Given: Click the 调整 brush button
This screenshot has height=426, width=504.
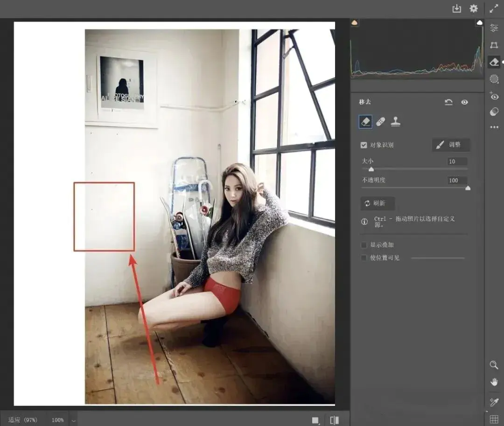Looking at the screenshot, I should pos(450,145).
